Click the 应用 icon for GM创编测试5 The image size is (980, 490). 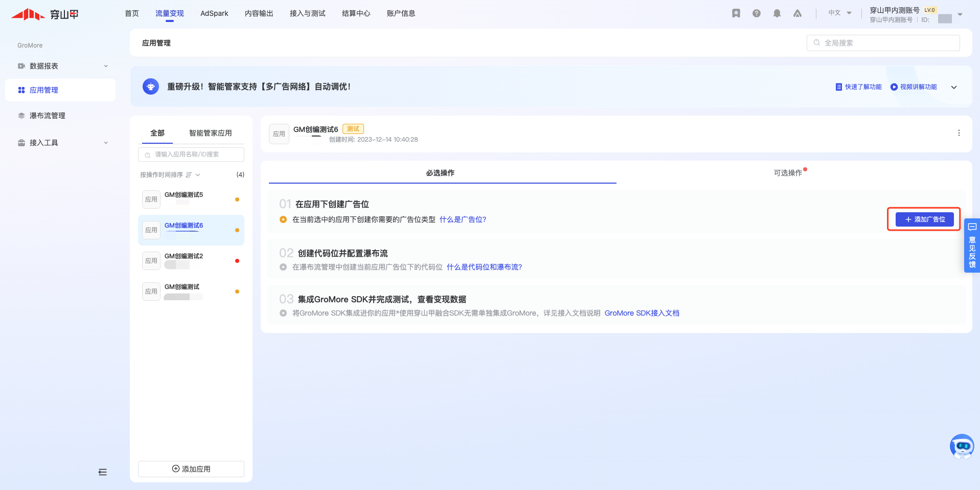pyautogui.click(x=151, y=199)
